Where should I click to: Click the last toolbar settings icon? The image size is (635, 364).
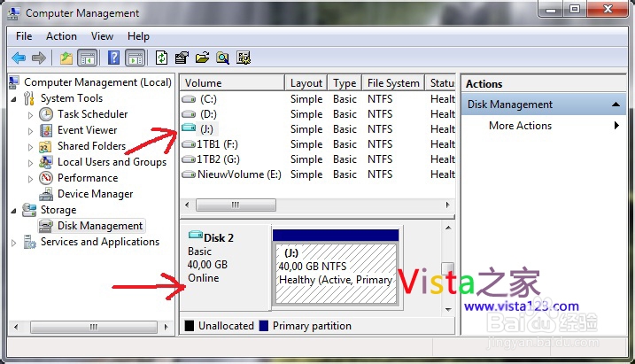pyautogui.click(x=244, y=58)
